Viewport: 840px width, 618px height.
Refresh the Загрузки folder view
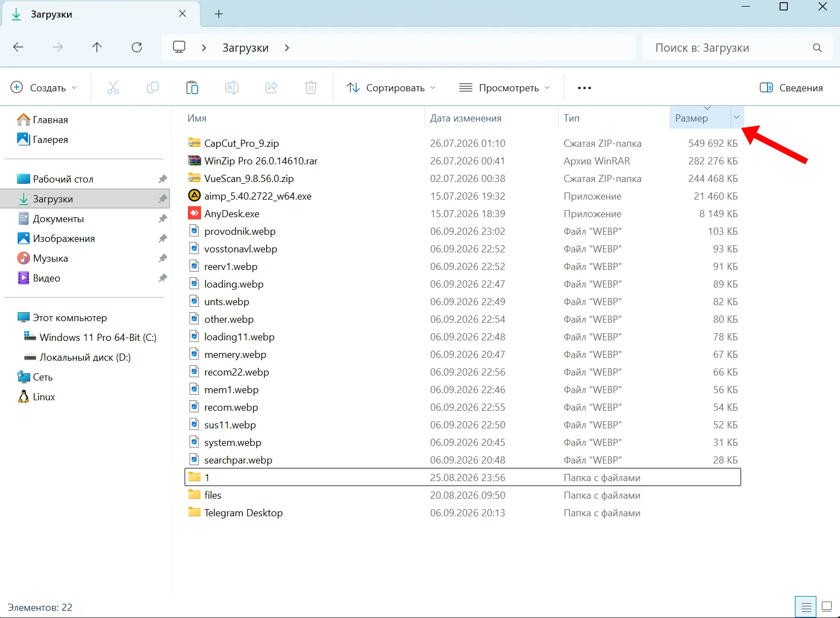click(137, 47)
